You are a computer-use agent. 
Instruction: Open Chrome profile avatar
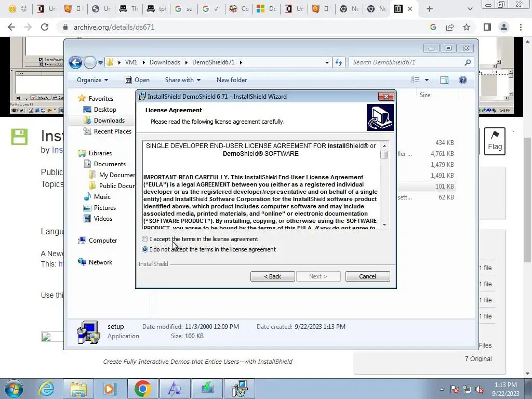pos(504,27)
